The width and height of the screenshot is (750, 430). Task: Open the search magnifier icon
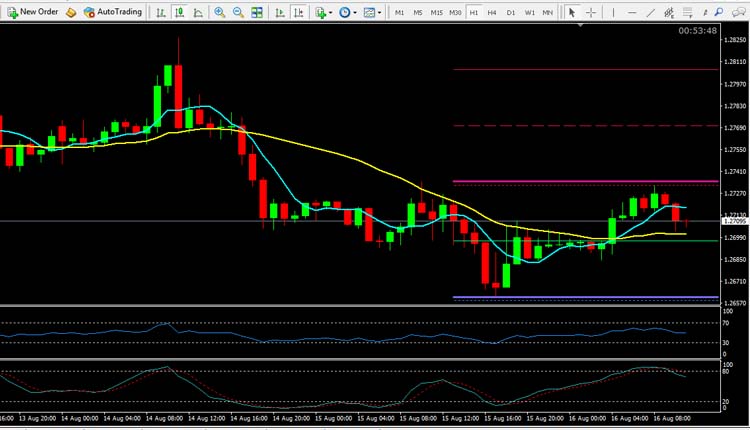click(718, 12)
